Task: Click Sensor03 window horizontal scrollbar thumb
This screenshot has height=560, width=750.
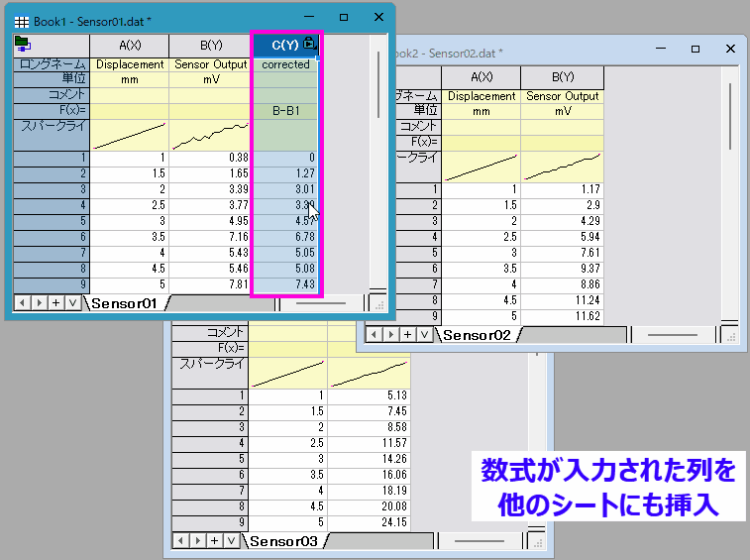Action: coord(480,541)
